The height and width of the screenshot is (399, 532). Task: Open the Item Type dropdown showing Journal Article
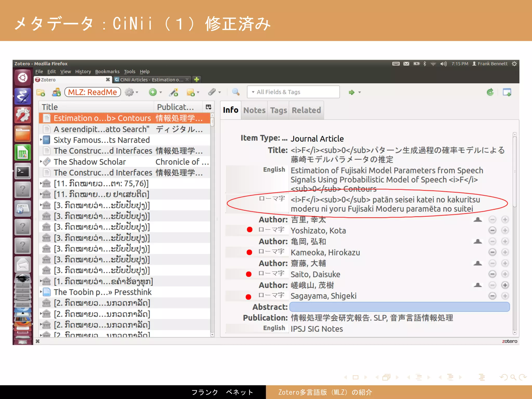(x=317, y=139)
